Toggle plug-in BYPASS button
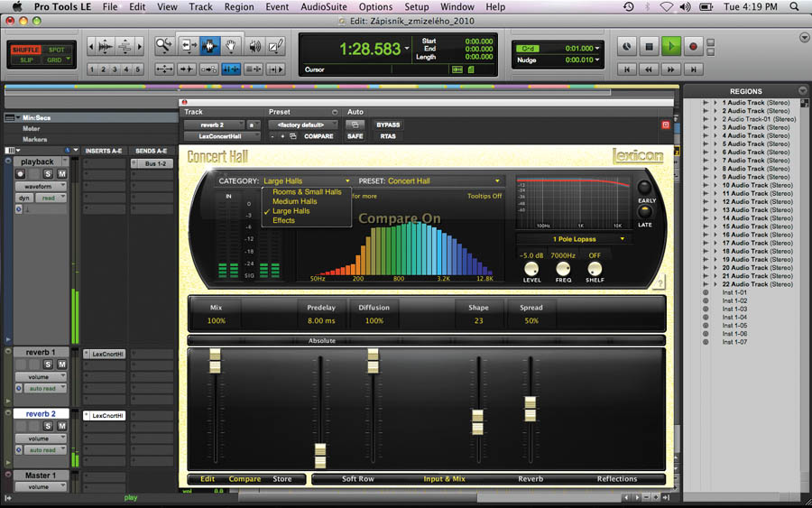The height and width of the screenshot is (508, 812). click(x=388, y=125)
